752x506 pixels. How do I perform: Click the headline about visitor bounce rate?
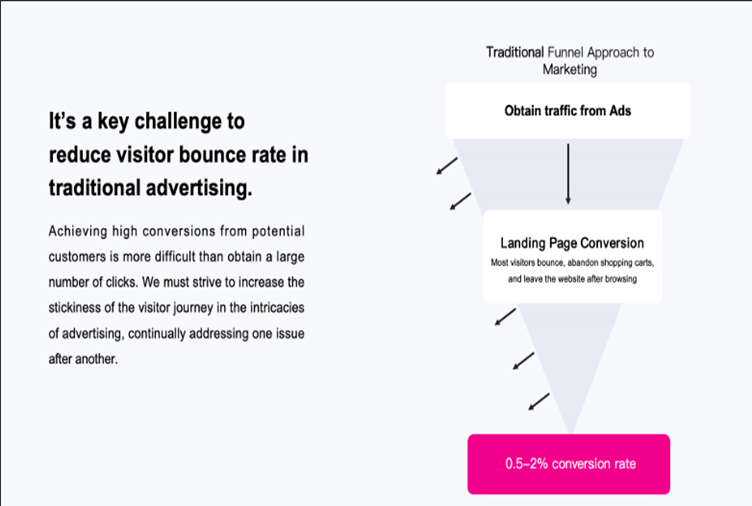pos(178,154)
